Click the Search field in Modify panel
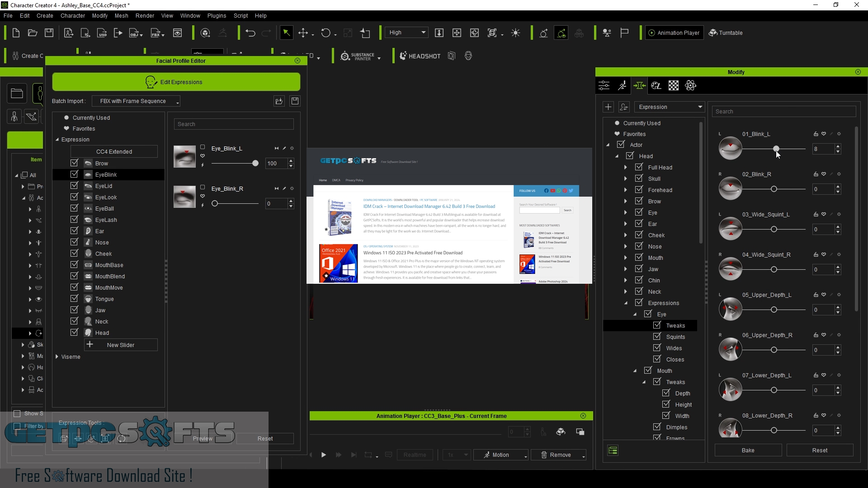Image resolution: width=868 pixels, height=488 pixels. [x=784, y=112]
